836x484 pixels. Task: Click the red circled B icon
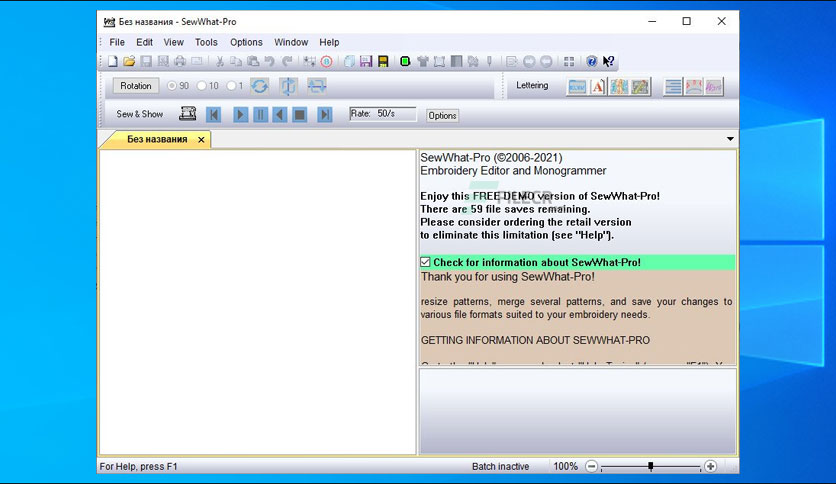pyautogui.click(x=326, y=61)
